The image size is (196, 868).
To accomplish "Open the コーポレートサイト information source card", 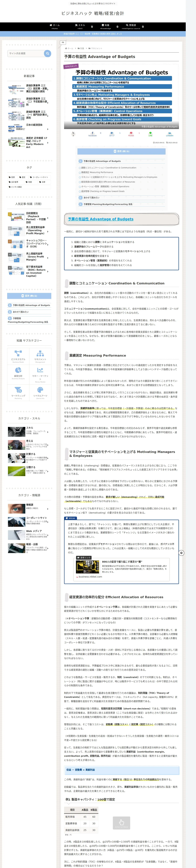I will [x=29, y=522].
